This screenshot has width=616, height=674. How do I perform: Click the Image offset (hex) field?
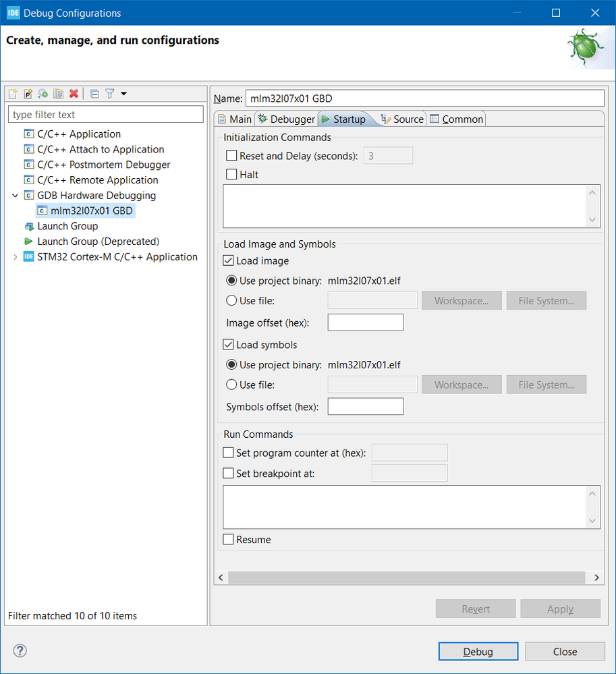(x=366, y=322)
